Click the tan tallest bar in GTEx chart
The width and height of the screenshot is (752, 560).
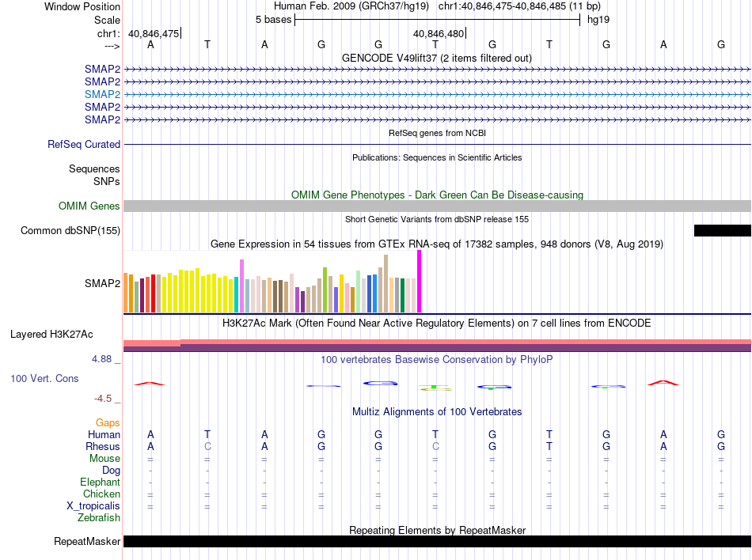click(385, 284)
